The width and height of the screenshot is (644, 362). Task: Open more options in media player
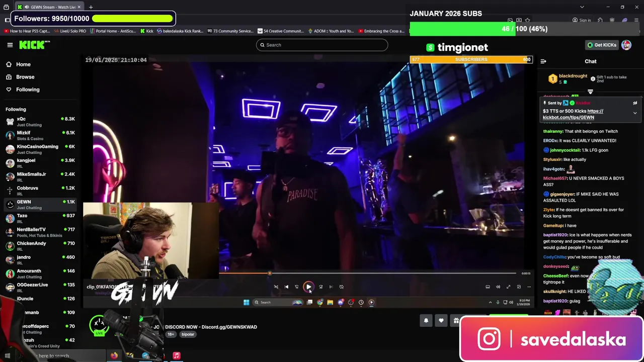point(529,287)
